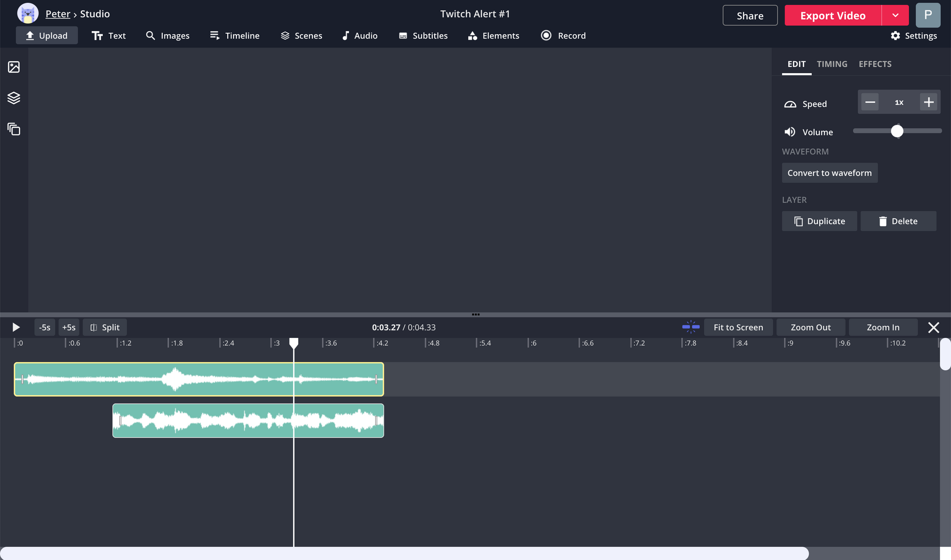
Task: Delete the selected layer
Action: tap(898, 221)
